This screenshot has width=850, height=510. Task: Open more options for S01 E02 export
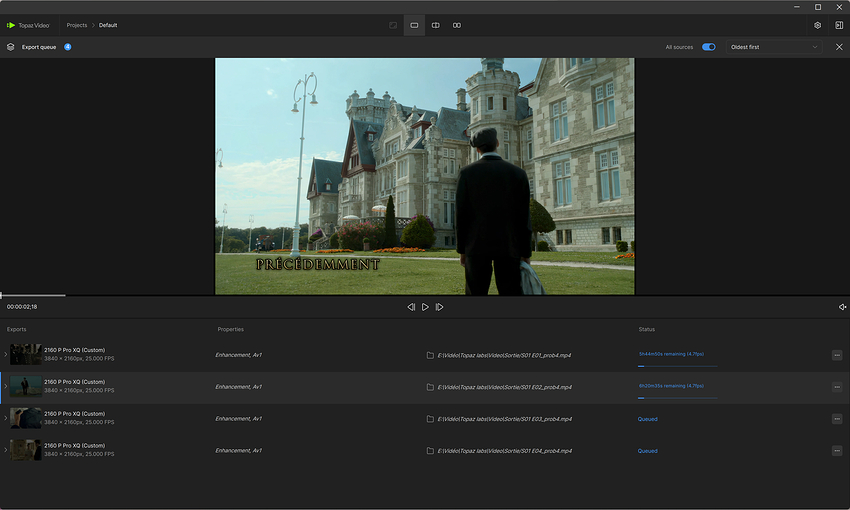point(837,387)
